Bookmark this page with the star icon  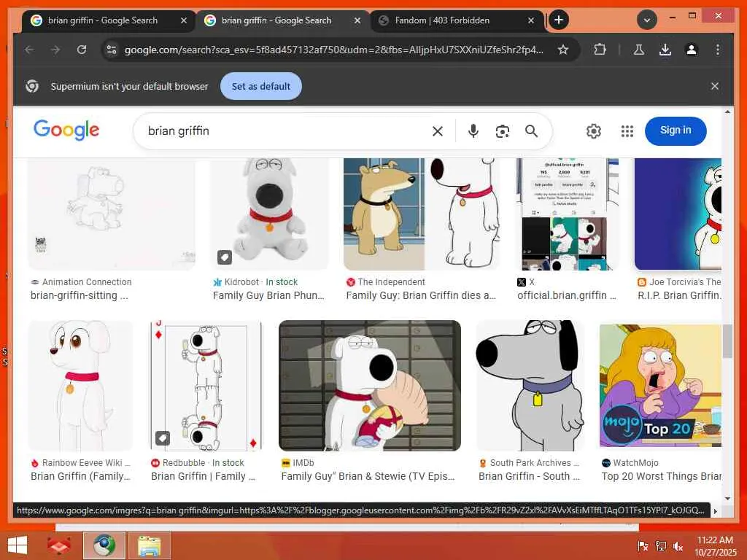pos(563,50)
